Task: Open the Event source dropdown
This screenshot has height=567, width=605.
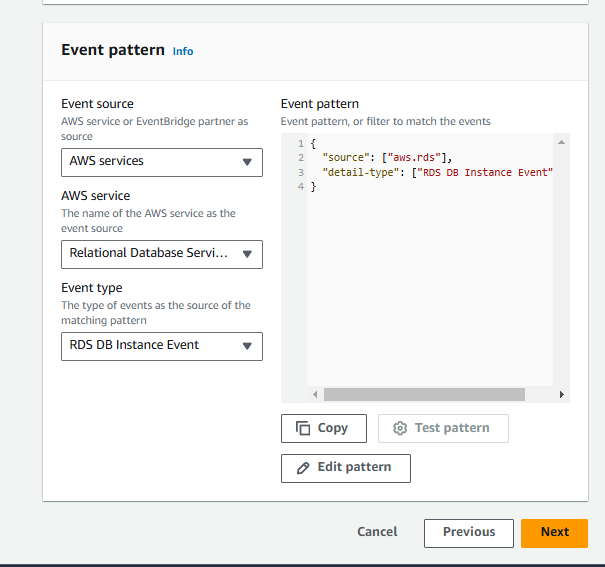Action: (162, 162)
